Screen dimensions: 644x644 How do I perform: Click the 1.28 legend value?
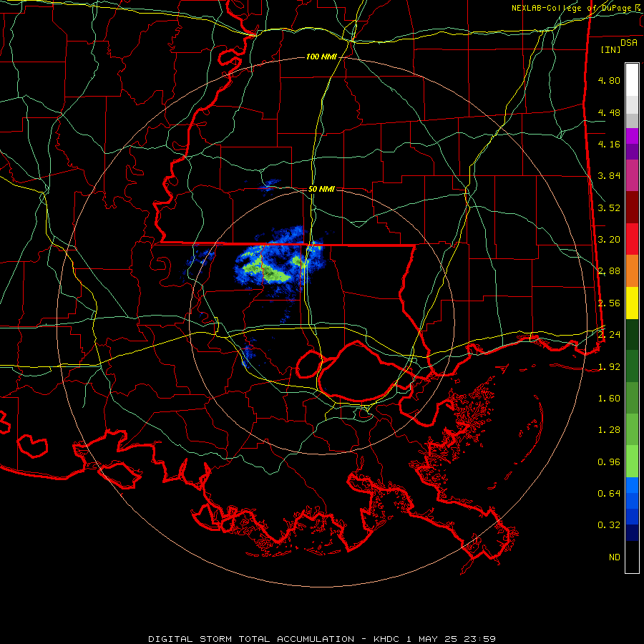click(x=609, y=430)
